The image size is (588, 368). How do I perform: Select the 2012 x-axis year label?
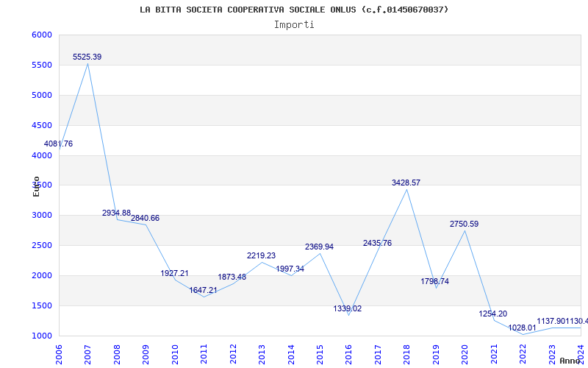pyautogui.click(x=233, y=355)
